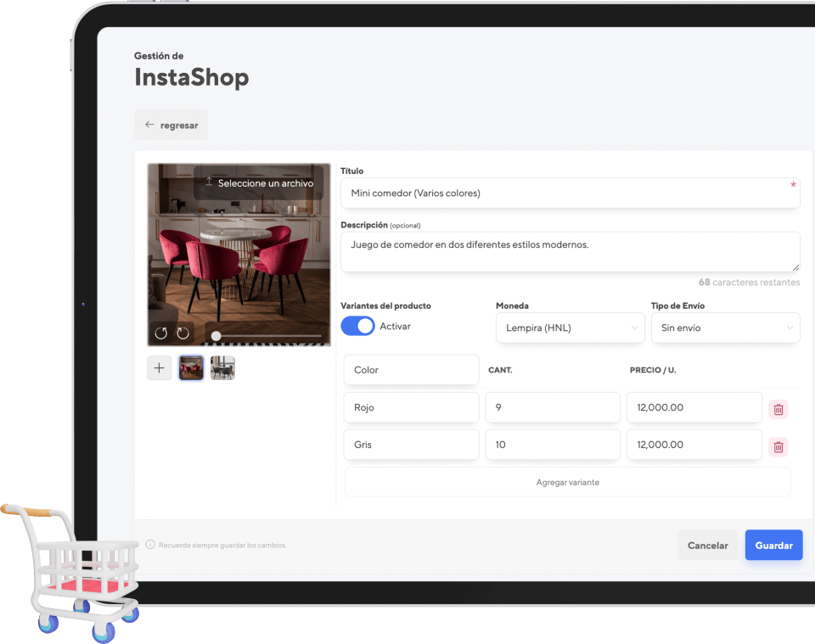This screenshot has height=644, width=815.
Task: Click the upload icon for Seleccione un archivo
Action: (209, 182)
